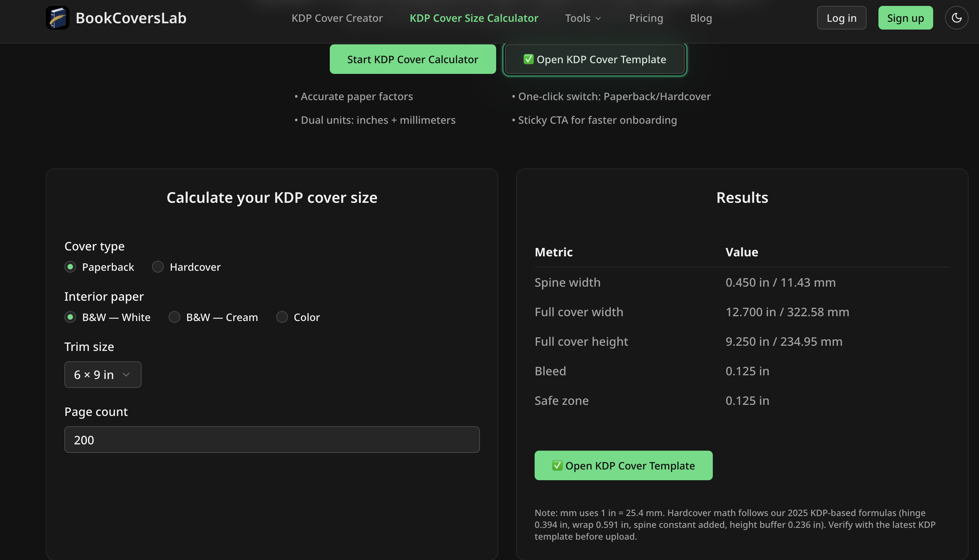Click the chevron beside Tools
The width and height of the screenshot is (979, 560).
[x=598, y=18]
